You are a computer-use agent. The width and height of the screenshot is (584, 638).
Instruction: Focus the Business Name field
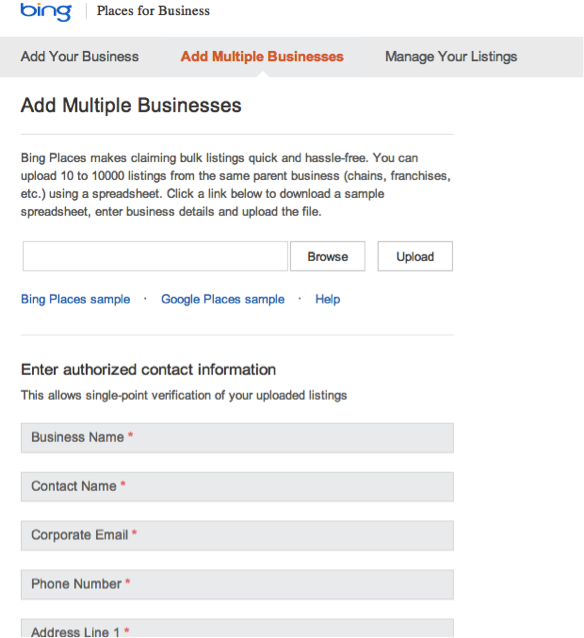pos(237,438)
